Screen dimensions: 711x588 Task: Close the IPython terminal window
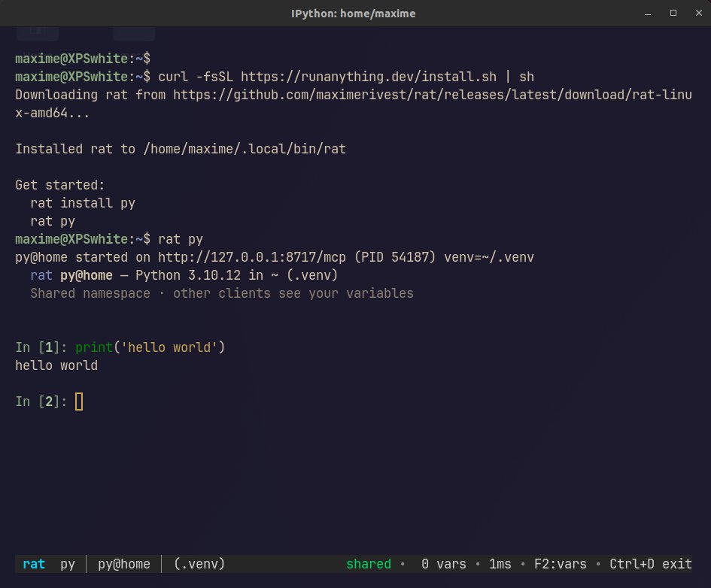click(699, 13)
